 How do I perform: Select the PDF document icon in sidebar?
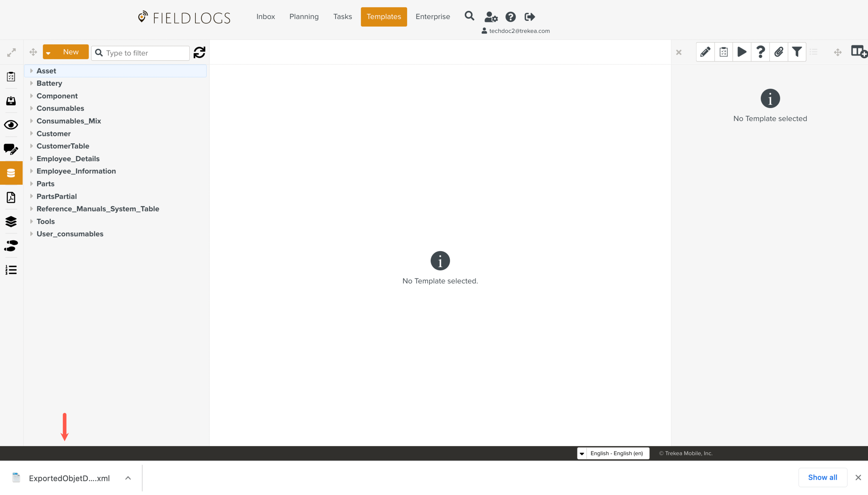click(x=11, y=197)
